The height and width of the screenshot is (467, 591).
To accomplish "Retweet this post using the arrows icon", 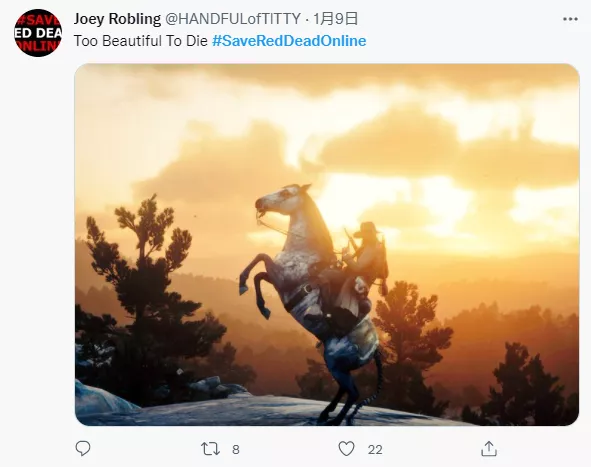I will pos(210,449).
